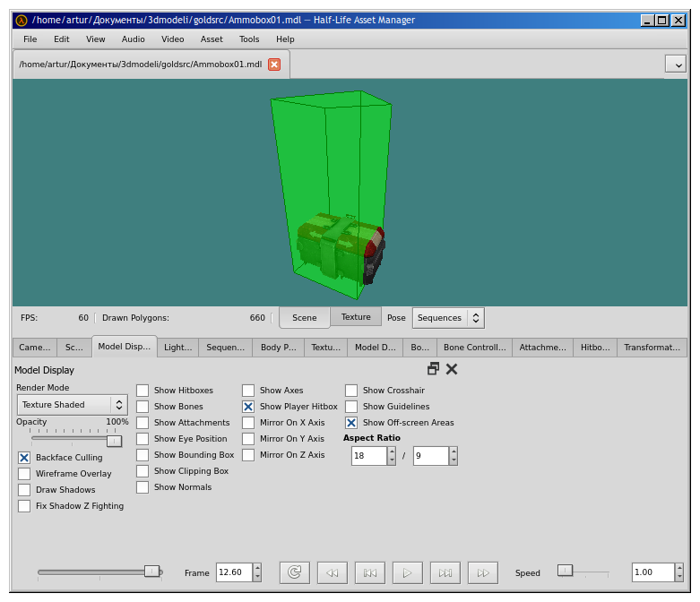Image resolution: width=700 pixels, height=602 pixels.
Task: Enable Show Normals checkbox
Action: 143,486
